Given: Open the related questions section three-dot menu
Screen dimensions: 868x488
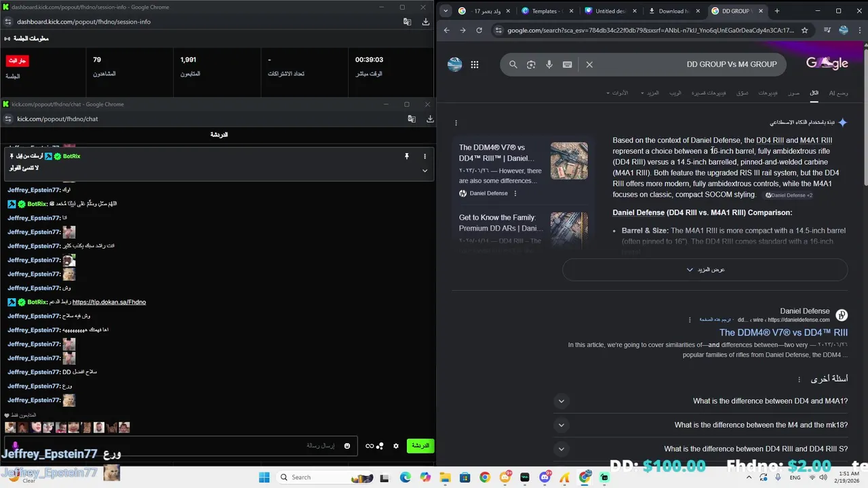Looking at the screenshot, I should tap(800, 380).
